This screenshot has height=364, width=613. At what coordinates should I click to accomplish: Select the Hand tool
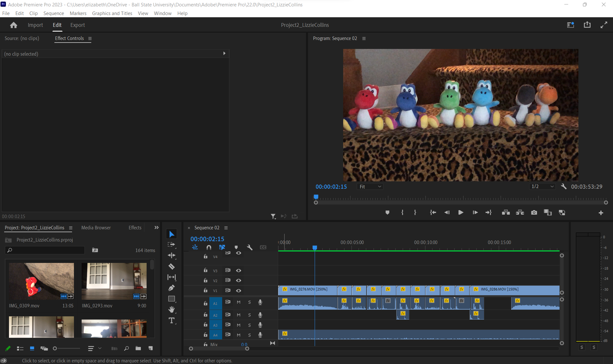172,309
